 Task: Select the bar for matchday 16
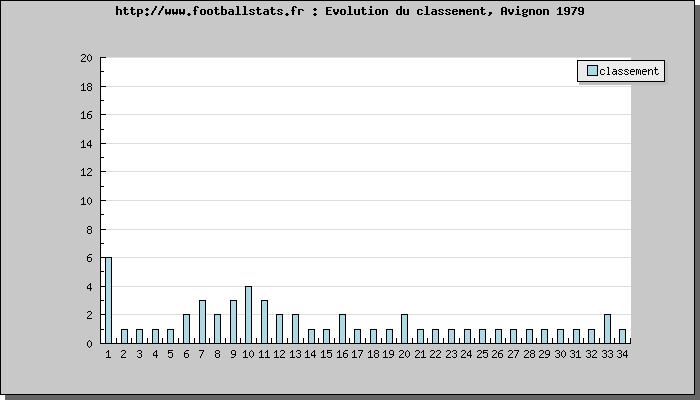pyautogui.click(x=342, y=329)
